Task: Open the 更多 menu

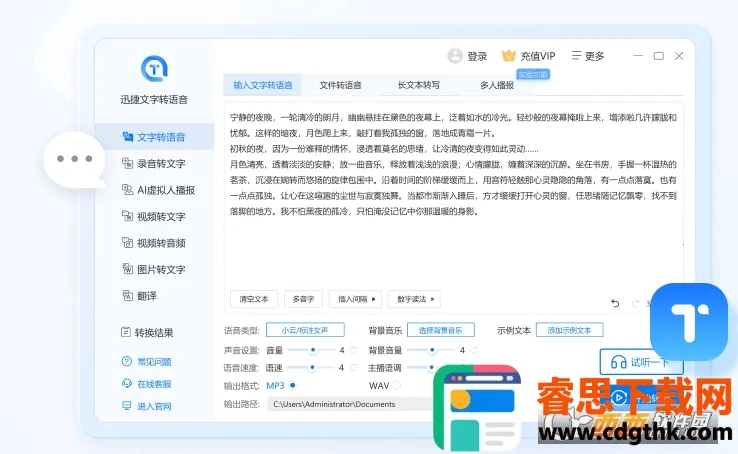Action: click(588, 56)
